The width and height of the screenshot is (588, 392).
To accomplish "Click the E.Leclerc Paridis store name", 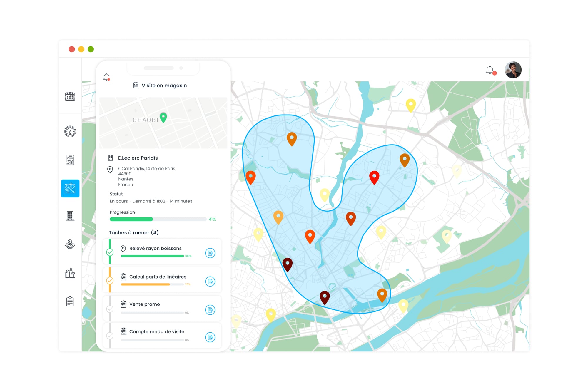I will (x=138, y=158).
